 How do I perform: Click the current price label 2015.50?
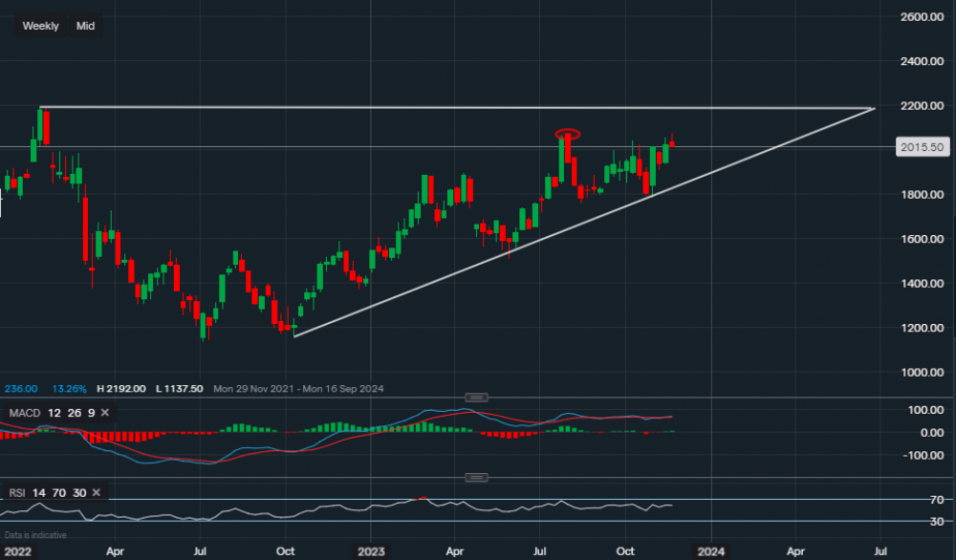coord(921,147)
